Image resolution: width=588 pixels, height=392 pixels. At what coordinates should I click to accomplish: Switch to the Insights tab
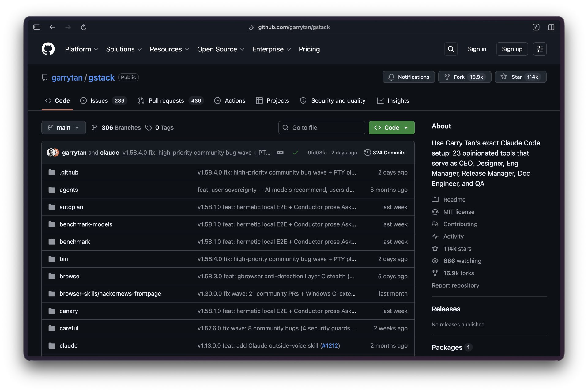393,101
